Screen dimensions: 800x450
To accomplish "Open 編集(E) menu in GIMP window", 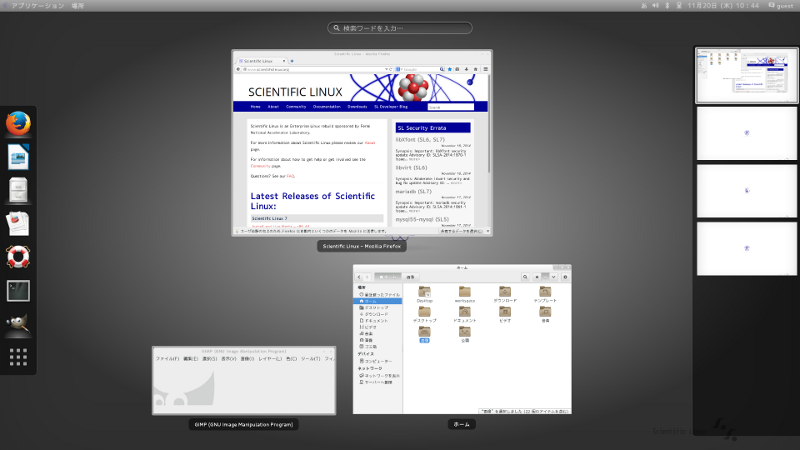I will point(190,359).
